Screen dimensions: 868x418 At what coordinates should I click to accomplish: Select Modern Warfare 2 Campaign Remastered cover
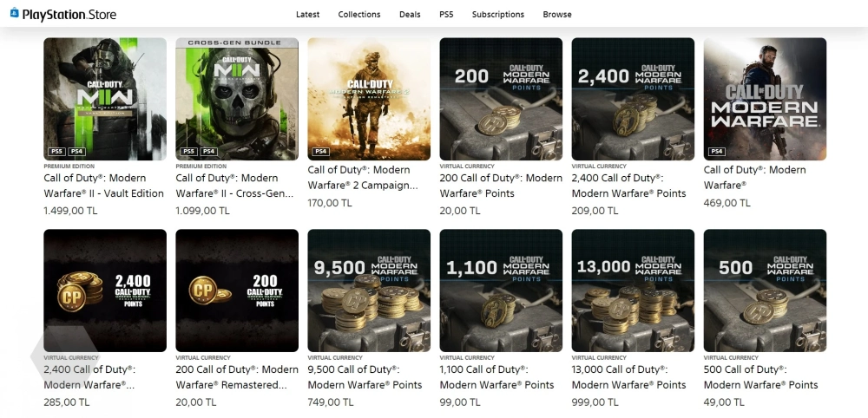click(x=369, y=99)
